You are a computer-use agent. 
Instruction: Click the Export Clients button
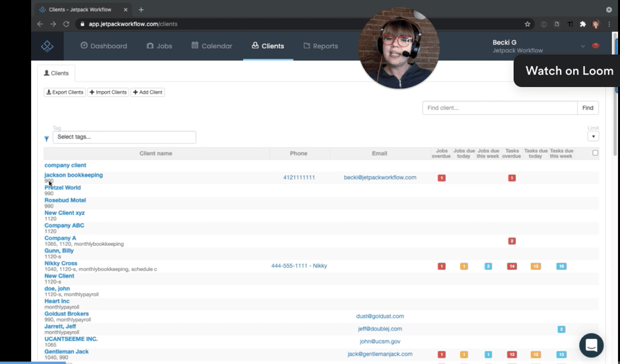[65, 92]
